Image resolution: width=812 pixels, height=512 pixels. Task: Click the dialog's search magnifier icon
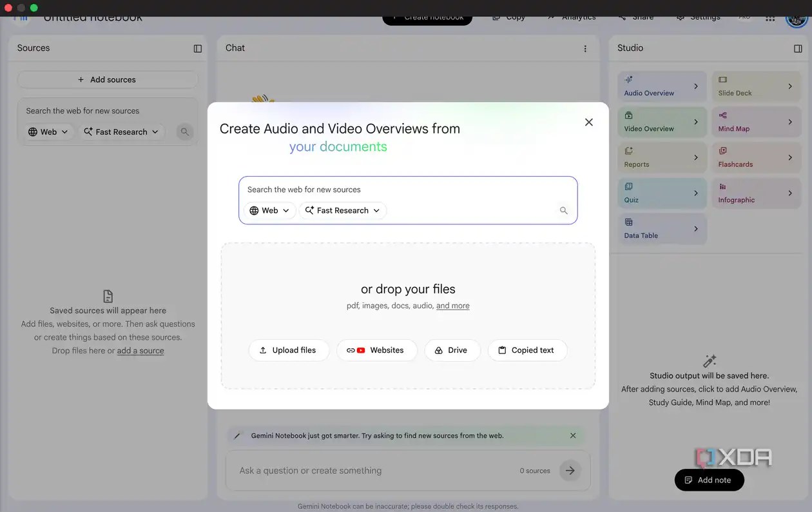(563, 210)
